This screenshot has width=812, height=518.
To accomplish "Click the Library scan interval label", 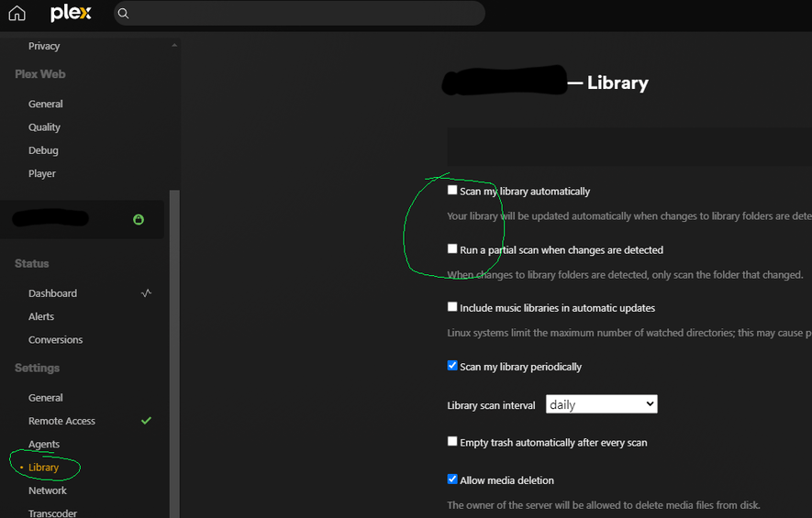I will click(491, 405).
